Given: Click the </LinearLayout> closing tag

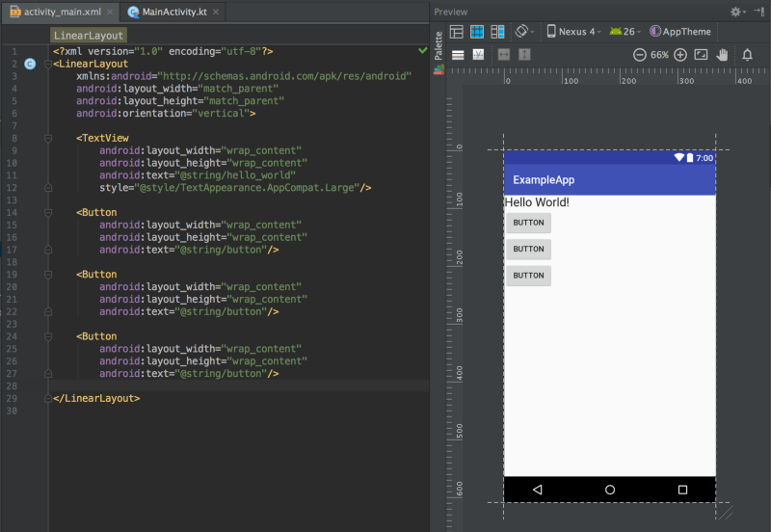Looking at the screenshot, I should [96, 398].
